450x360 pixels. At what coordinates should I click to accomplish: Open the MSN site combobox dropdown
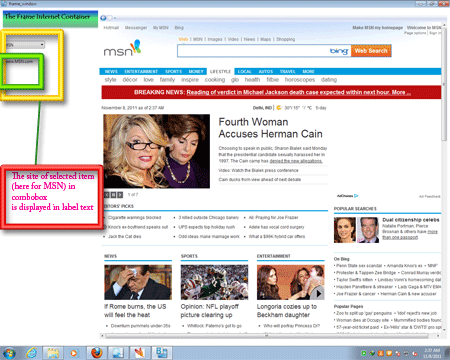tap(42, 45)
